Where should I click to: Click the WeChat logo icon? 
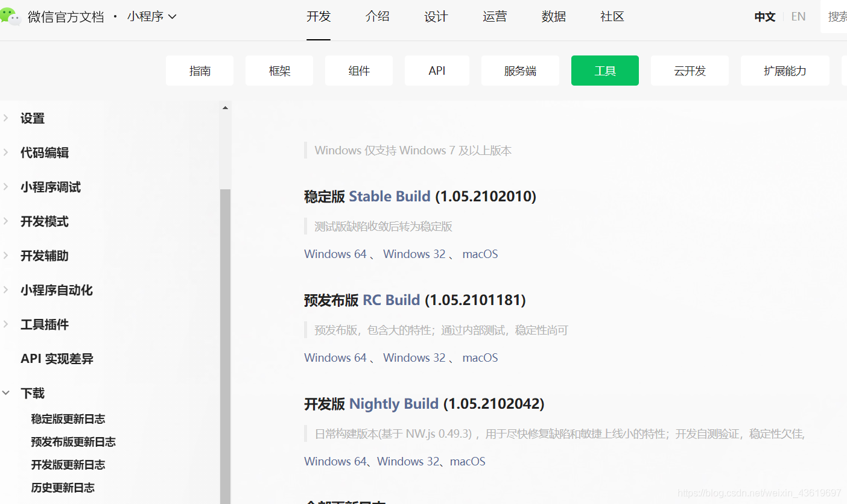pos(11,16)
